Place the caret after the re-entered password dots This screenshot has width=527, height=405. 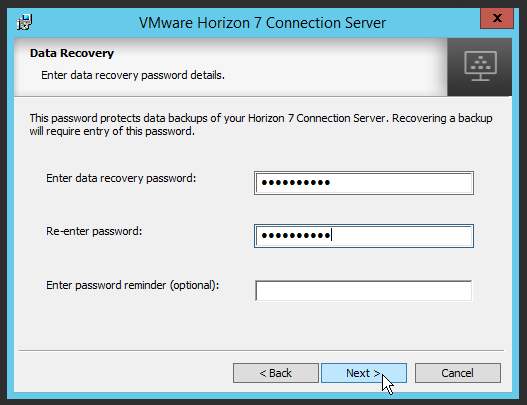[331, 235]
